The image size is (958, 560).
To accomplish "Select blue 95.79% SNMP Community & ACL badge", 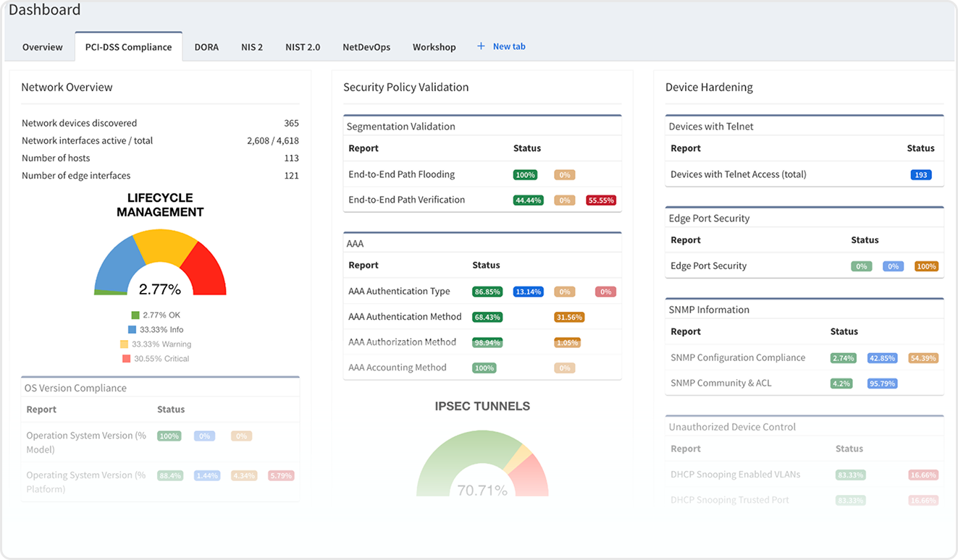I will (x=883, y=383).
